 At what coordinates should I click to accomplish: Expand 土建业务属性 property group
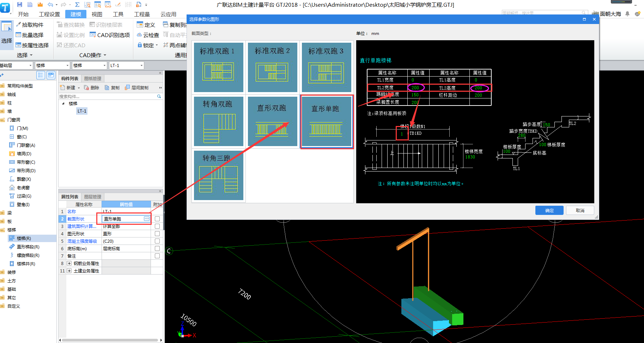[69, 271]
